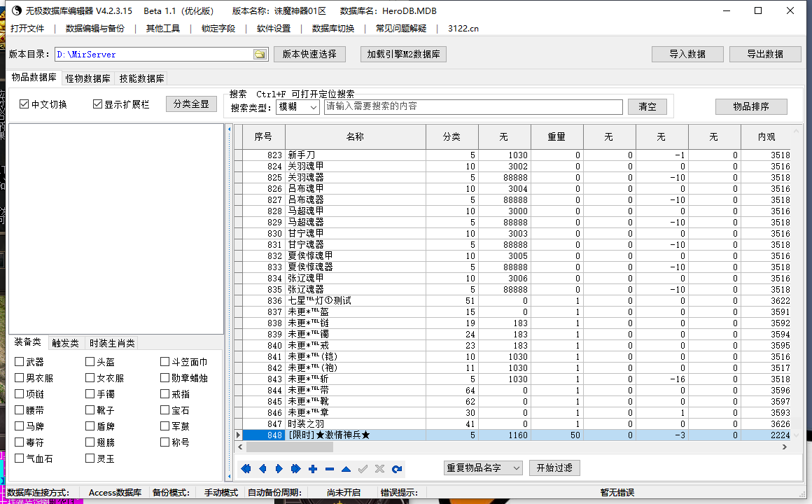Click 分类全显 button
The width and height of the screenshot is (812, 504).
191,104
